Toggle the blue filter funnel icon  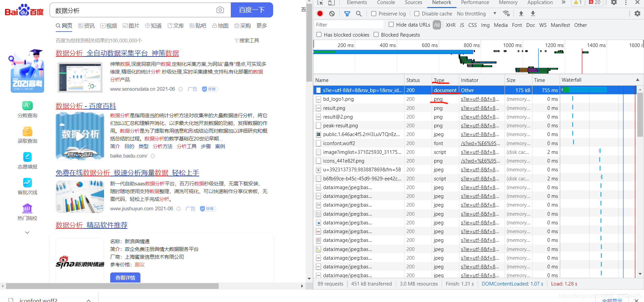(x=347, y=13)
